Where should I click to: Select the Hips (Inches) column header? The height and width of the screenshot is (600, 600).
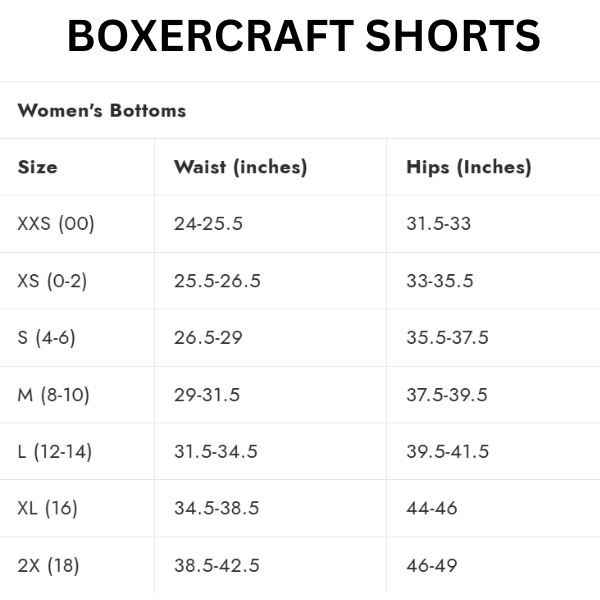coord(469,167)
